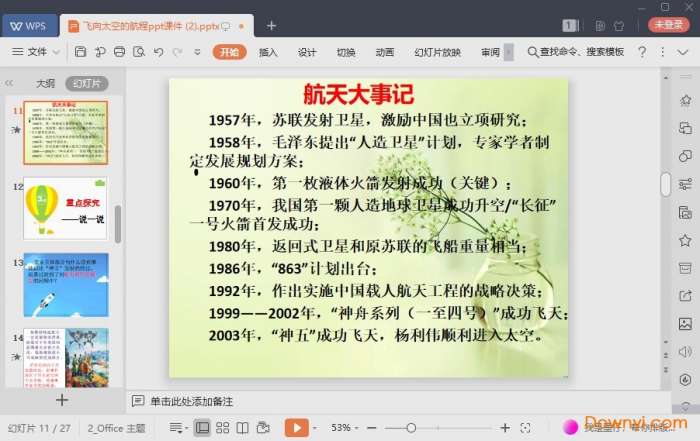
Task: Click the Save icon in the quick toolbar
Action: click(80, 52)
